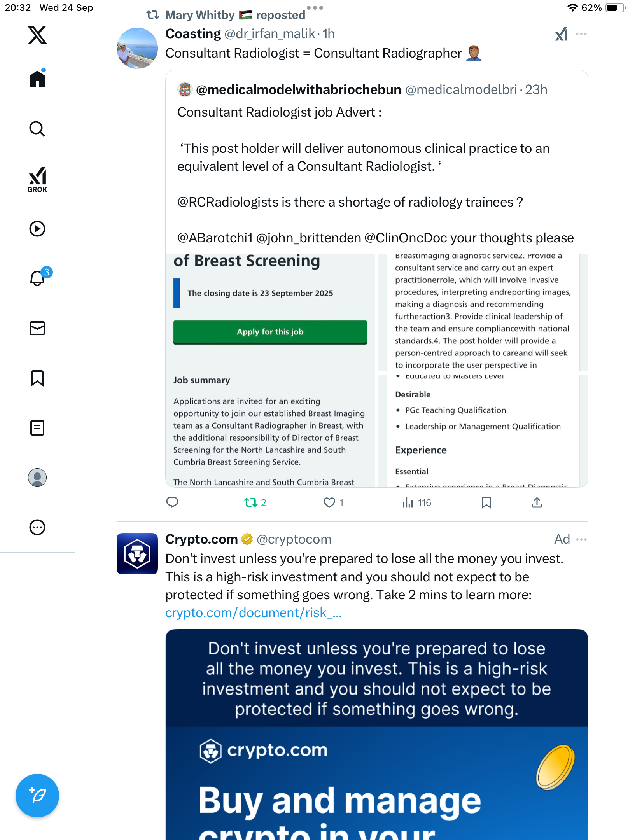Open Lists icon in sidebar
The image size is (630, 840).
37,428
